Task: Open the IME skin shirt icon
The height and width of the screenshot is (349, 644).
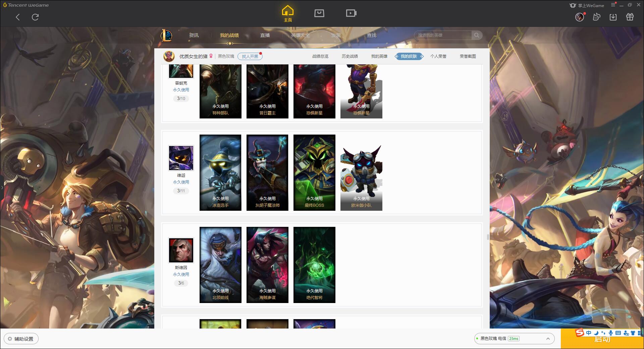Action: pos(633,333)
